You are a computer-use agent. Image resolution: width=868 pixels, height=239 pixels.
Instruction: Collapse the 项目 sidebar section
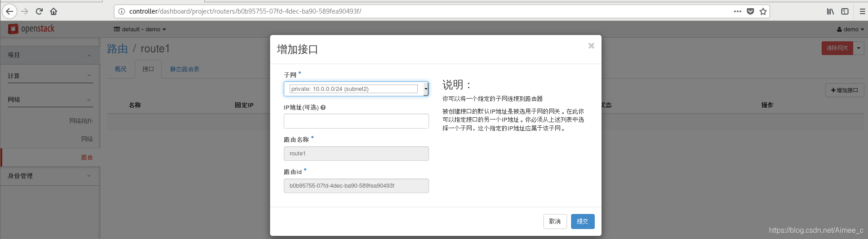(50, 55)
